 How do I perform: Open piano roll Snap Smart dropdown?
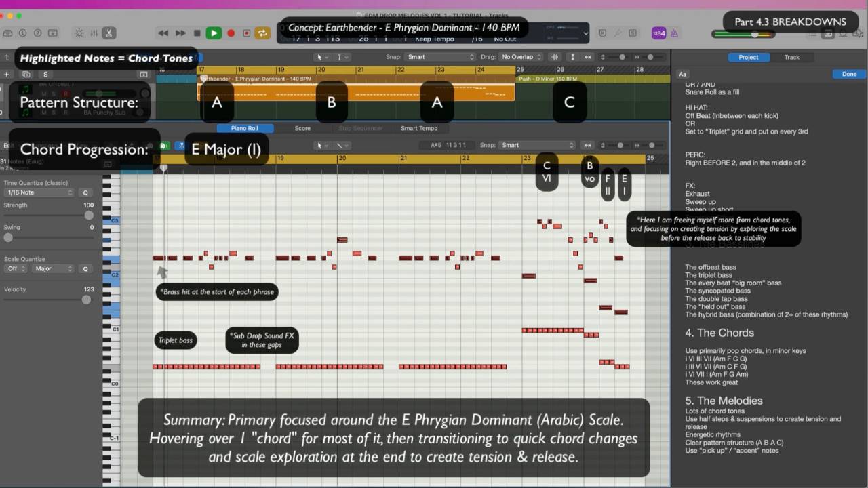[537, 145]
